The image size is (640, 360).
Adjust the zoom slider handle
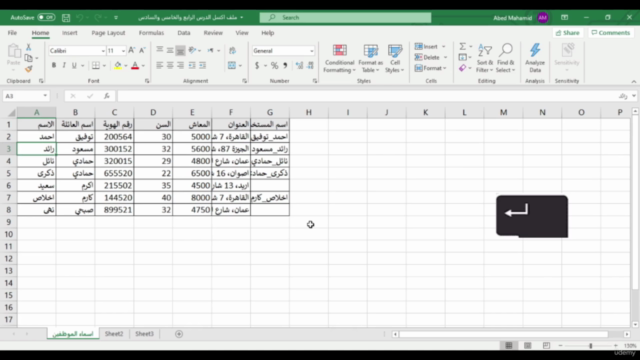tap(590, 346)
